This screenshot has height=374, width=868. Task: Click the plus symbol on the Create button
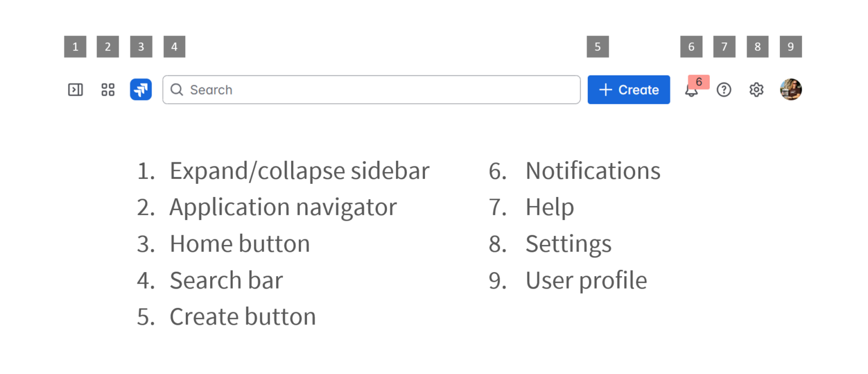(x=606, y=89)
